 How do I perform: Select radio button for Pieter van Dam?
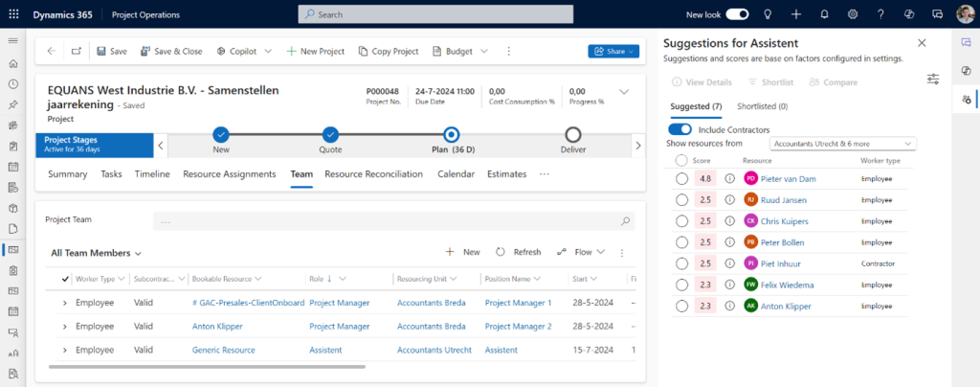(681, 179)
